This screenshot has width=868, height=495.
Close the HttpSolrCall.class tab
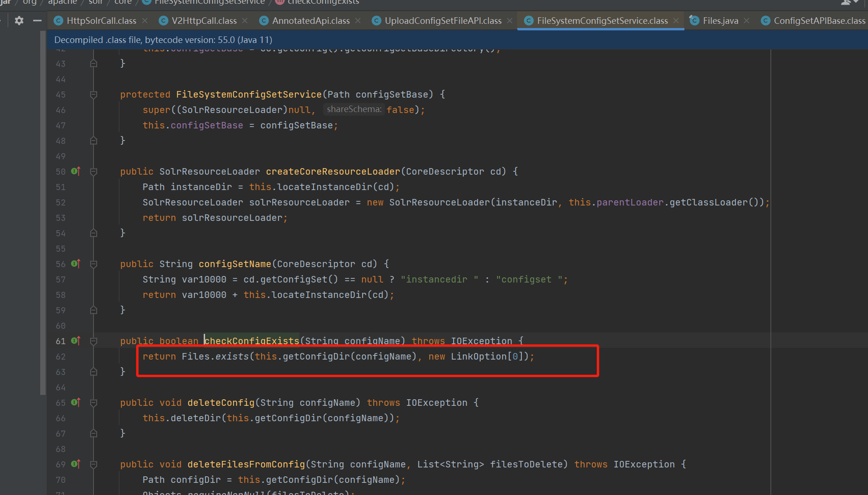click(x=145, y=21)
